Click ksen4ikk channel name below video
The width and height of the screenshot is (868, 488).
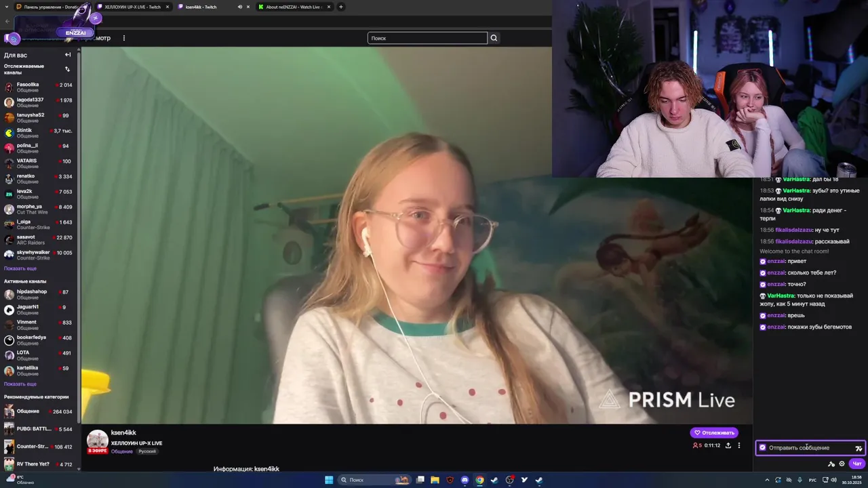click(123, 432)
